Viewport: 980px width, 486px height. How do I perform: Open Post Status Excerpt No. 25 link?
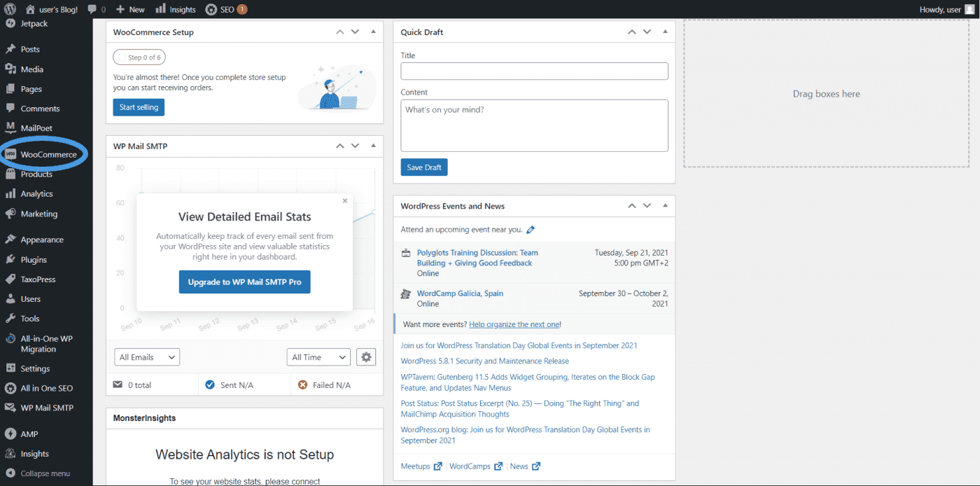coord(519,409)
